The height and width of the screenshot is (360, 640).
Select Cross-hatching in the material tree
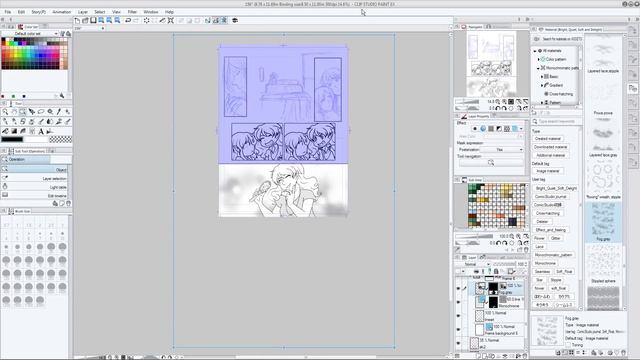tap(561, 94)
